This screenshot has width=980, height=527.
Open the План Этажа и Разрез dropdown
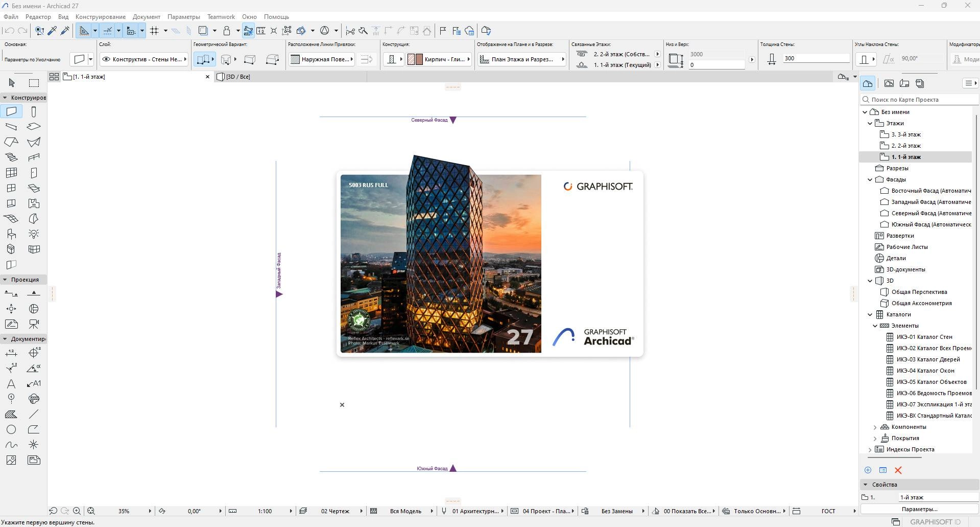tap(521, 59)
